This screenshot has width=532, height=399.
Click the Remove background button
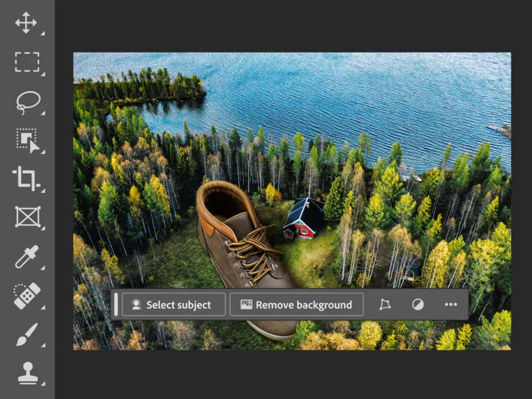[296, 305]
